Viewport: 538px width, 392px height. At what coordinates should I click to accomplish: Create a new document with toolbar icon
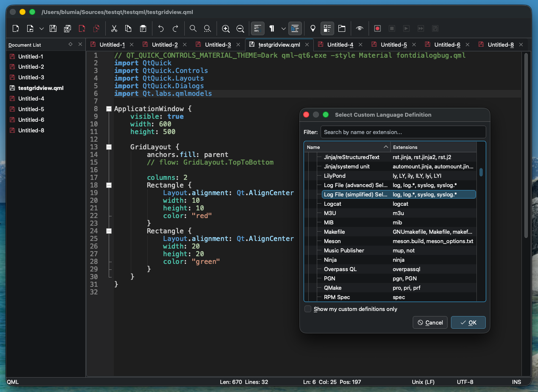click(x=16, y=28)
